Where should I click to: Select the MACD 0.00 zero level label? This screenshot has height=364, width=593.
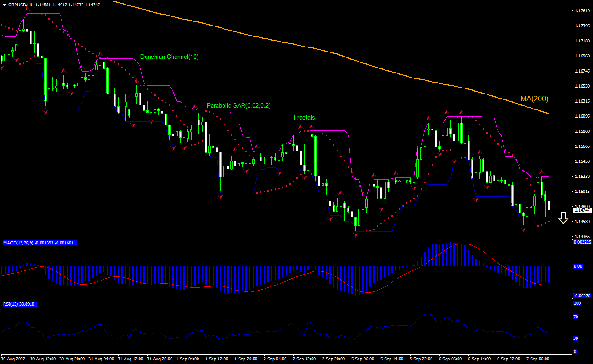click(577, 266)
